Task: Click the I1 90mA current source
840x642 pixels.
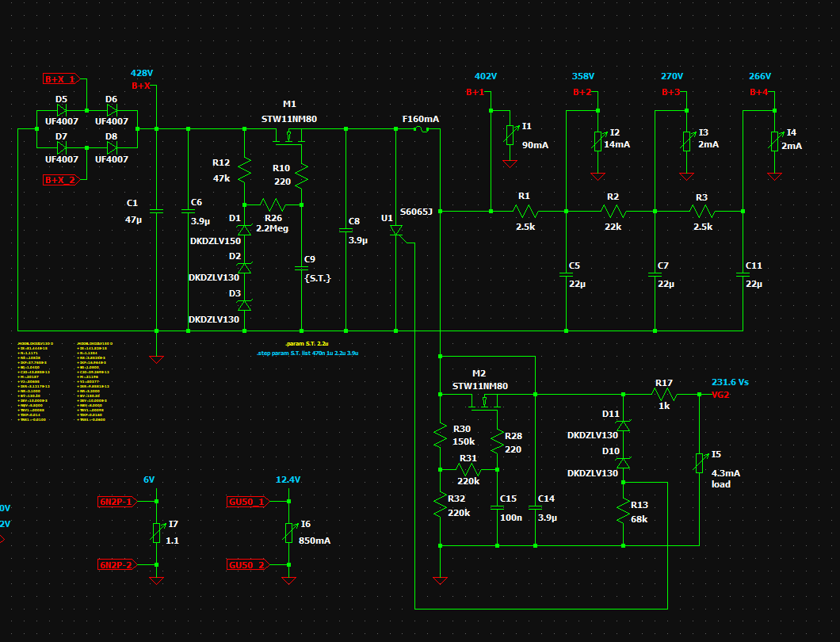Action: 510,136
